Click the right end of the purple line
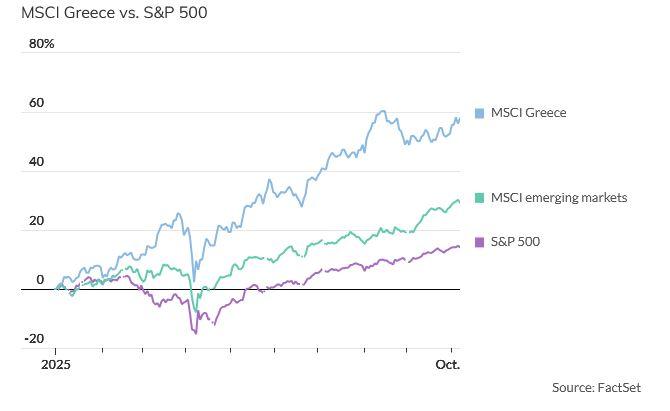The image size is (670, 411). [x=459, y=246]
